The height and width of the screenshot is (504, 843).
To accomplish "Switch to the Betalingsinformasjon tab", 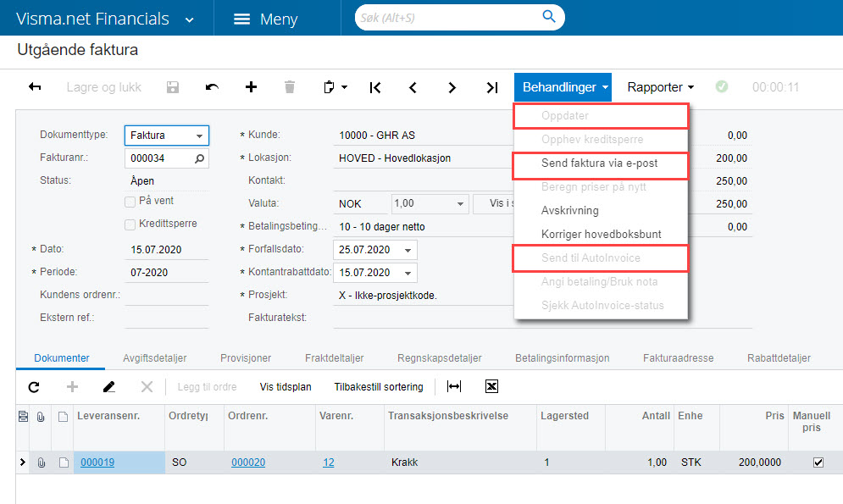I will pos(563,358).
